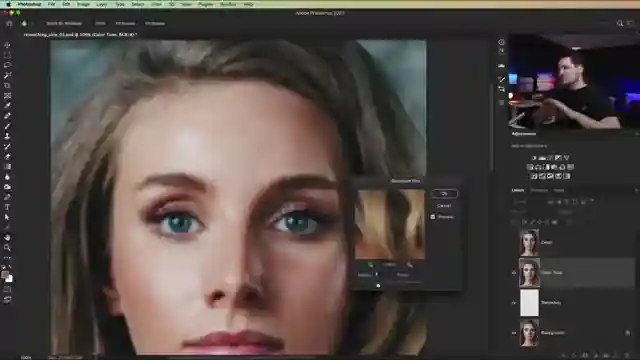Select the Rectangular Marquee tool
640x360 pixels.
(x=7, y=55)
